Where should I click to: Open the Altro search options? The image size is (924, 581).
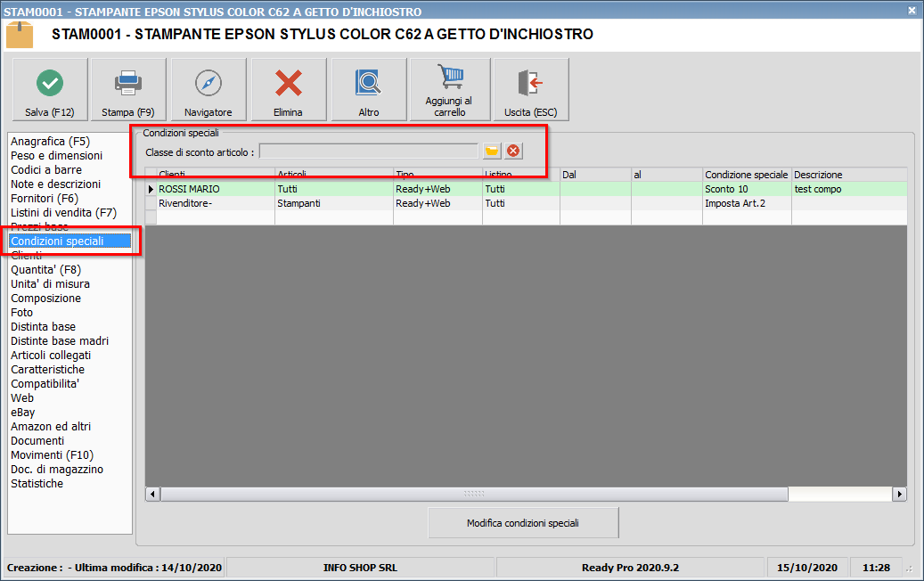[x=369, y=90]
